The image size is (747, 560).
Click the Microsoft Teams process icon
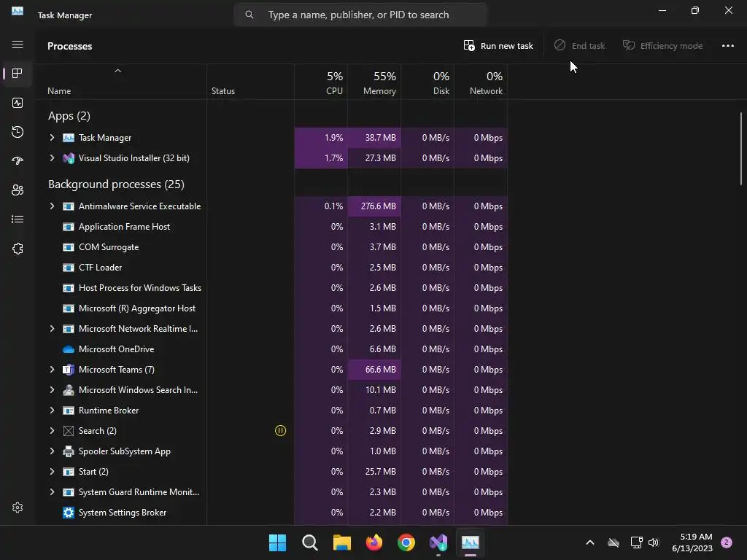(x=69, y=370)
